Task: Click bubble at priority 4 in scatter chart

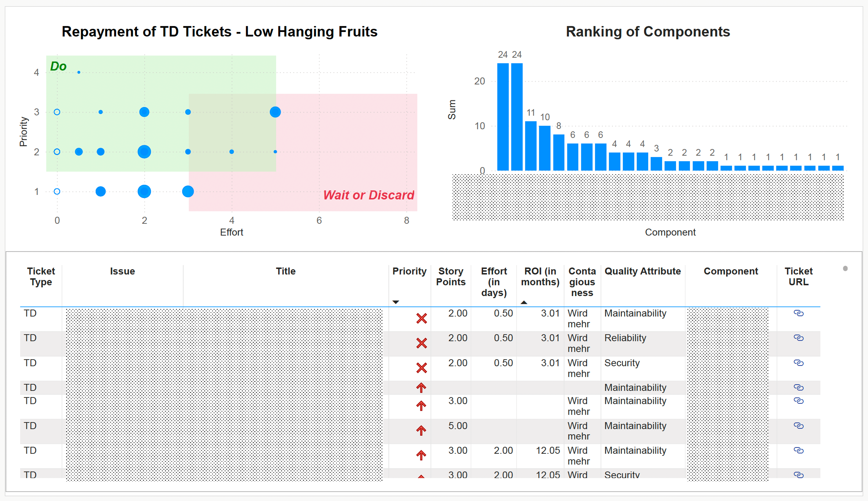Action: coord(79,72)
